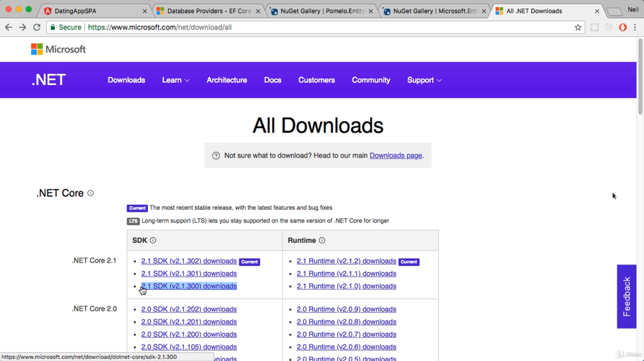Viewport: 644px width, 361px height.
Task: Click the Neil profile button
Action: point(633,10)
